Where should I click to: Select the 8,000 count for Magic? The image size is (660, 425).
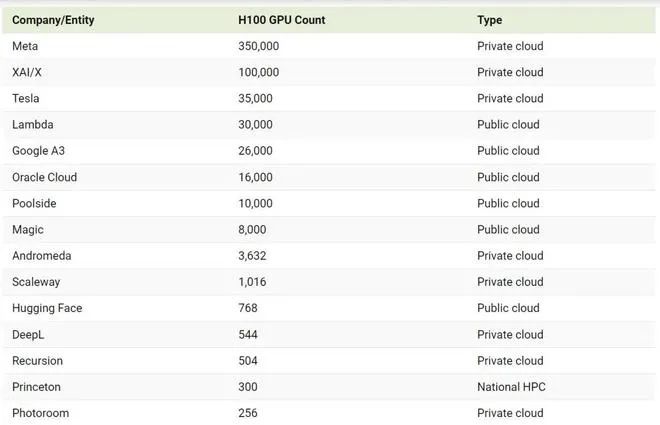pos(254,230)
